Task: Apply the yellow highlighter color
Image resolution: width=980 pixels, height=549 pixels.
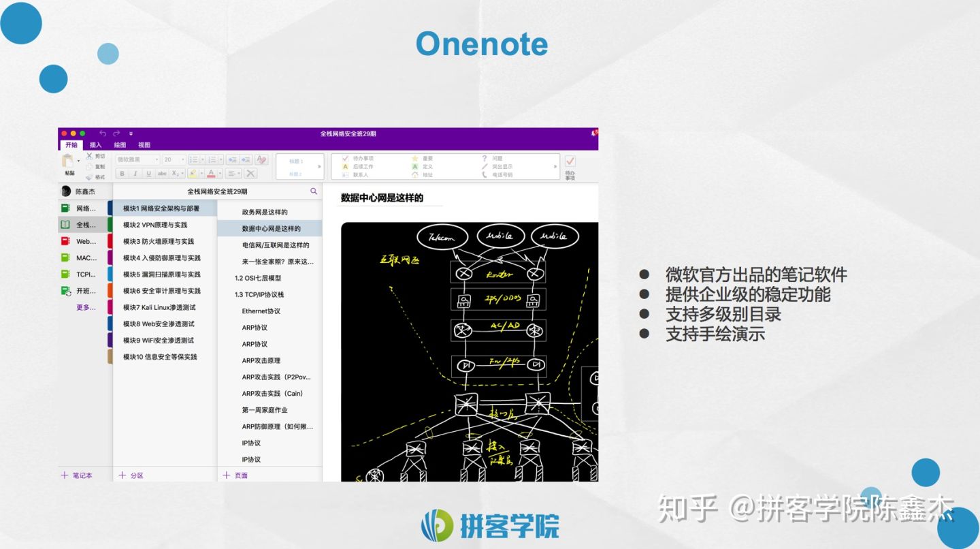Action: click(x=192, y=173)
